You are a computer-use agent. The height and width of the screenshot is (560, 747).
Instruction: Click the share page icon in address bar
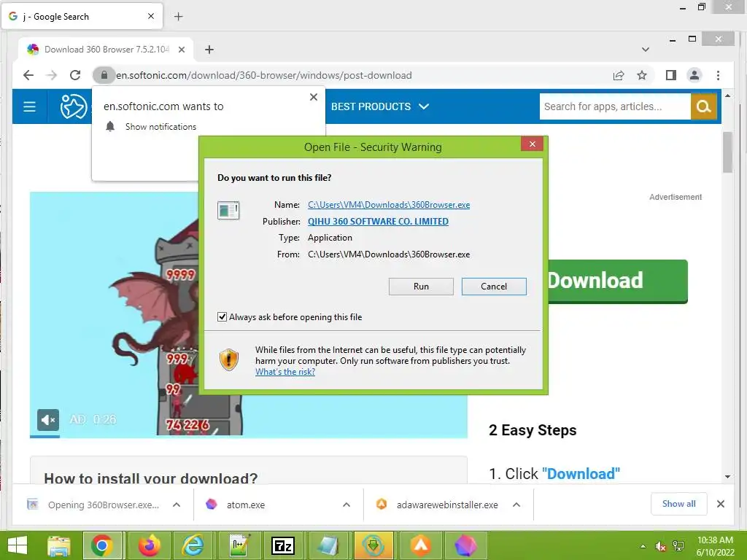619,75
